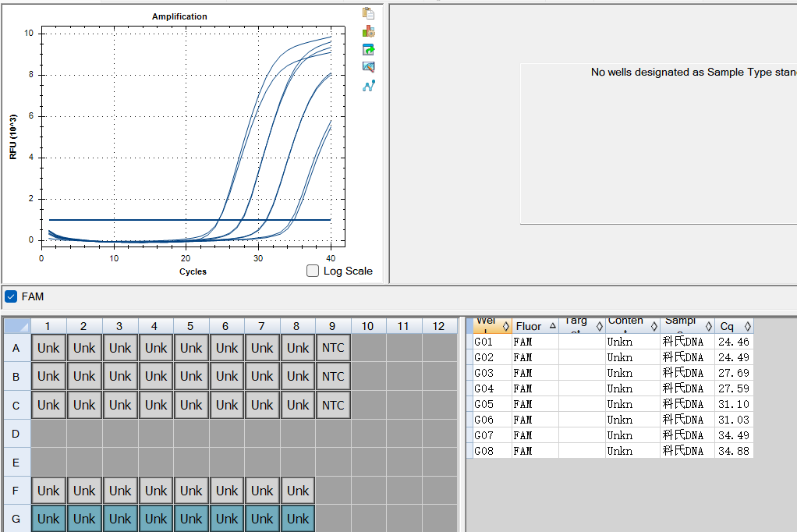The height and width of the screenshot is (532, 797).
Task: Toggle NTC well B9 in the plate
Action: point(333,376)
